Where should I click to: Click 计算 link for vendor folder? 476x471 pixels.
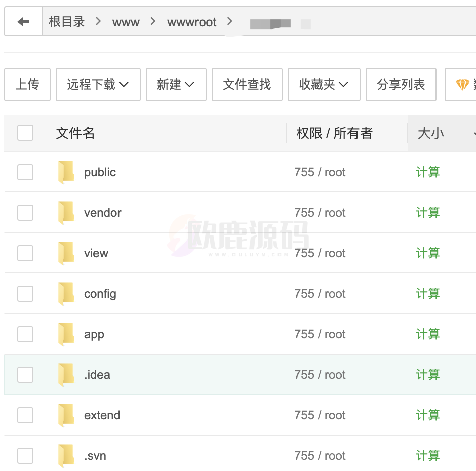(427, 213)
